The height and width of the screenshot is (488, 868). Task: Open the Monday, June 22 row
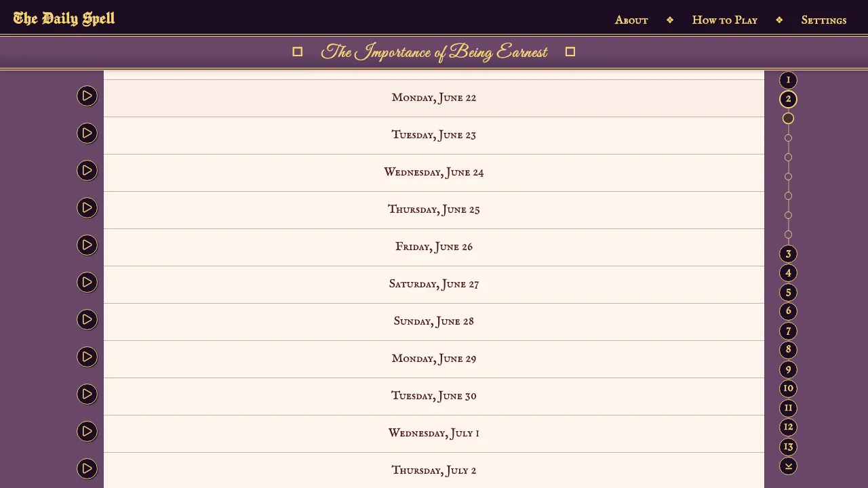point(434,98)
